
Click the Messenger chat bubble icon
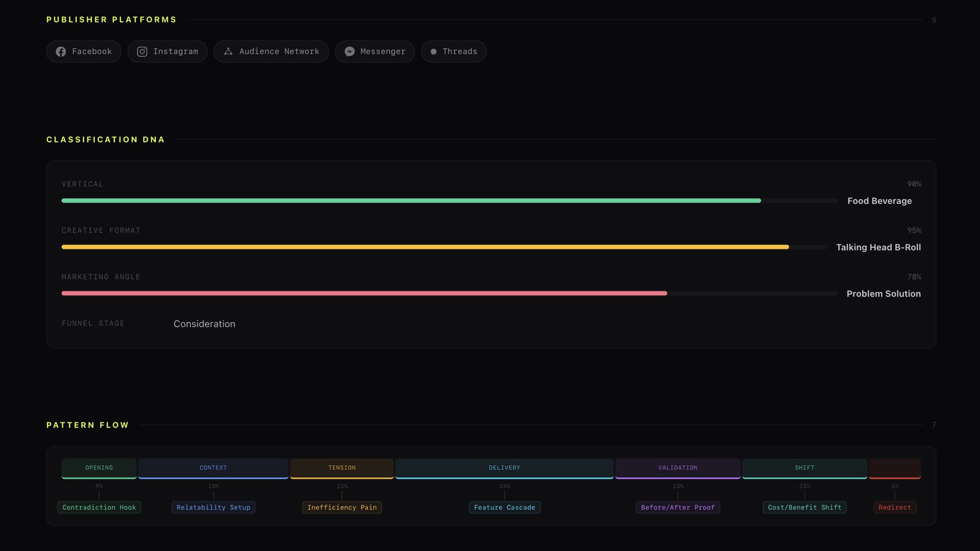pos(350,52)
